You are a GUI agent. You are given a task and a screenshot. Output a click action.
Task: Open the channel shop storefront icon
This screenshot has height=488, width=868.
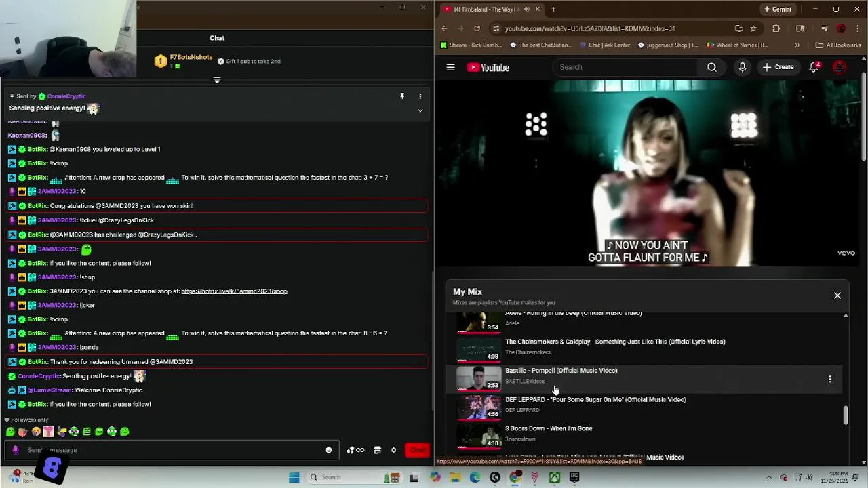click(378, 450)
